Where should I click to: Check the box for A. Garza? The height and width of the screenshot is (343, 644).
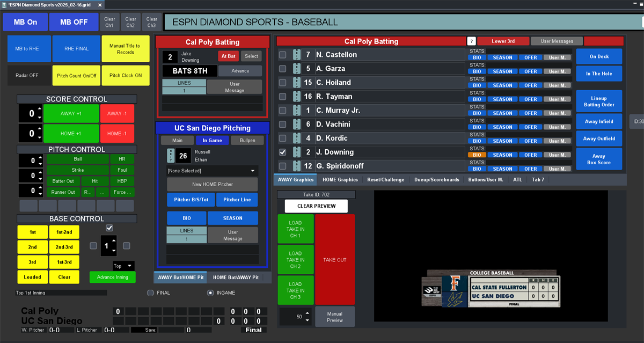282,69
